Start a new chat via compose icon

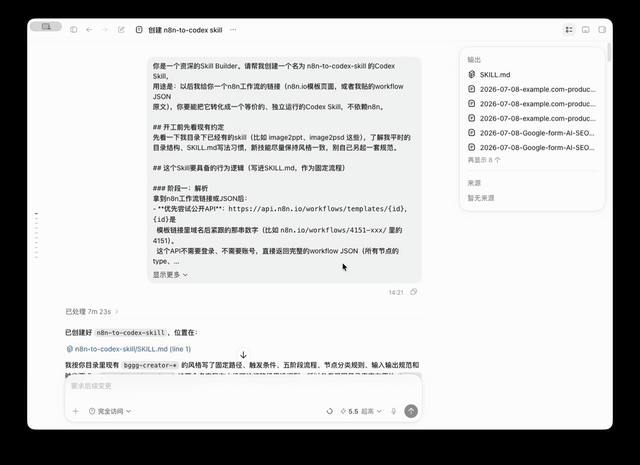[x=121, y=30]
